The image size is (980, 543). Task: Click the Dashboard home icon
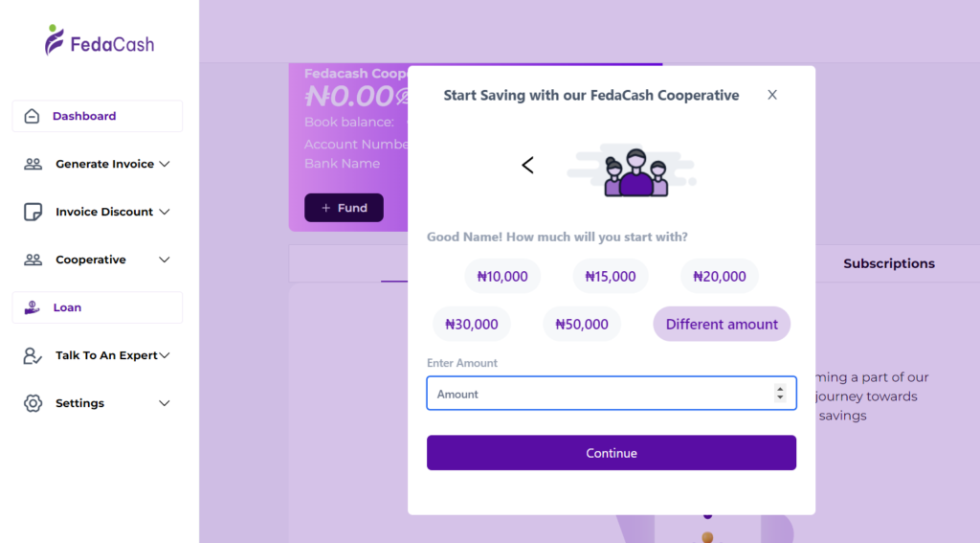pyautogui.click(x=32, y=116)
